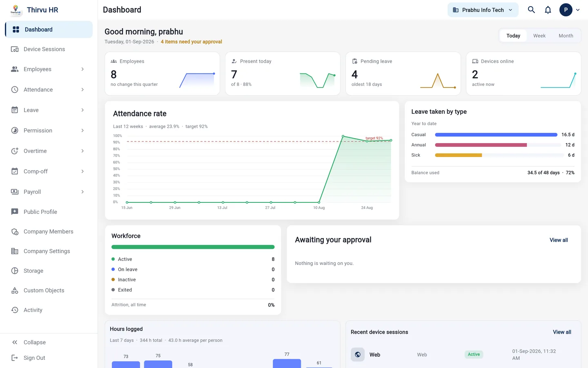Click the Custom Objects shapes icon
588x368 pixels.
click(15, 290)
